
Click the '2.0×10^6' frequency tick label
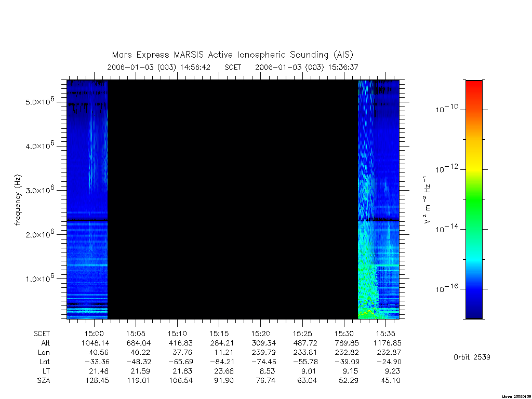pos(39,234)
